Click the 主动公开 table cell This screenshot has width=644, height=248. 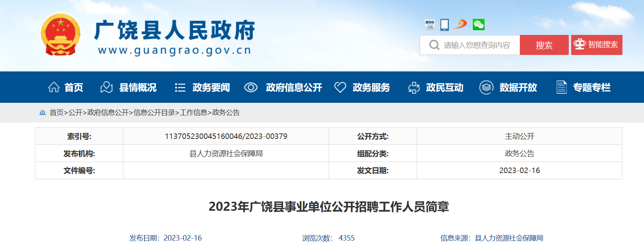[x=519, y=136]
